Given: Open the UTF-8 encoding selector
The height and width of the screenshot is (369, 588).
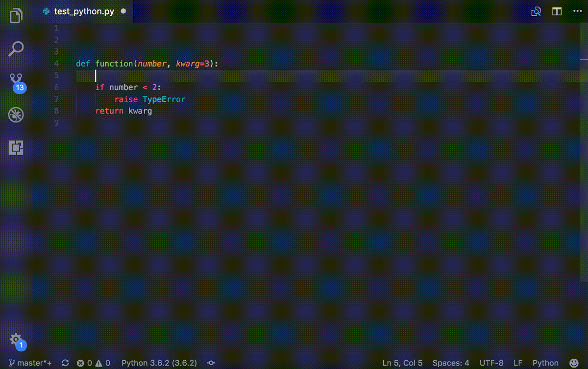Looking at the screenshot, I should coord(492,363).
